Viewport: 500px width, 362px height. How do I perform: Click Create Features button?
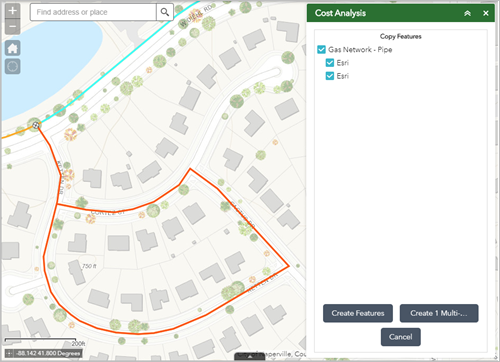coord(358,313)
